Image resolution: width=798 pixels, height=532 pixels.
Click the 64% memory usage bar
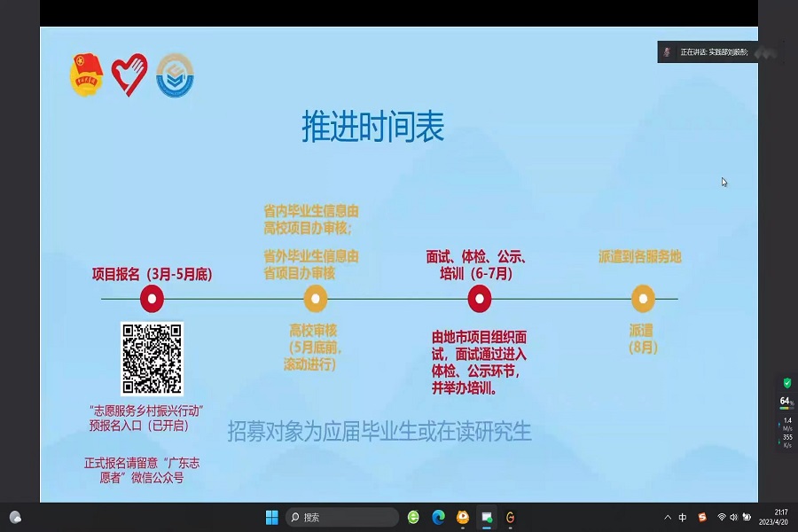(786, 402)
